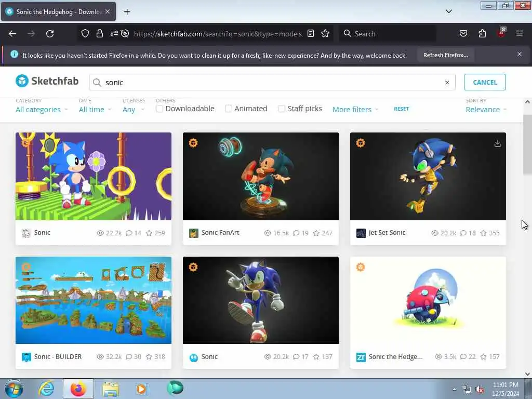Open author avatar beside Sonic the Hedge...
The height and width of the screenshot is (399, 532).
pyautogui.click(x=361, y=357)
